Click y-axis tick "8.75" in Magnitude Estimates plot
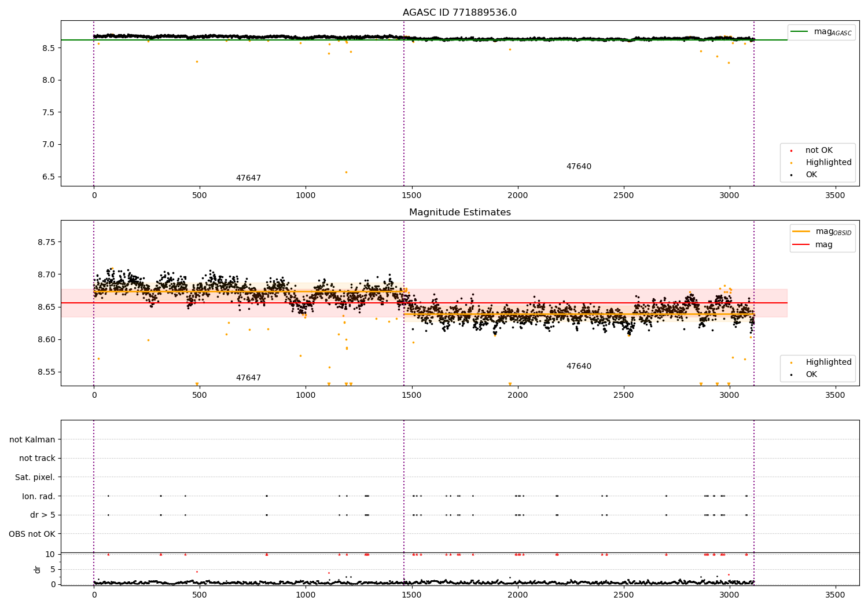Viewport: 868px width, 608px height. coord(46,242)
